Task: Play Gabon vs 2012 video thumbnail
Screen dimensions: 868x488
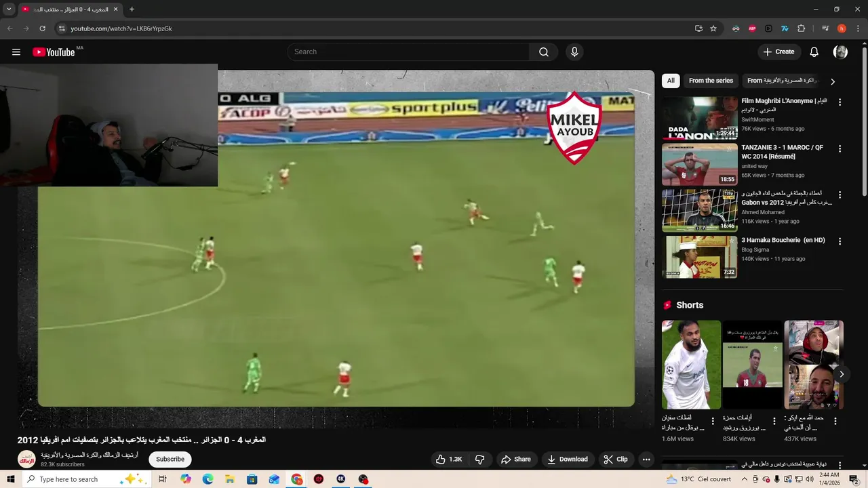Action: [x=700, y=210]
